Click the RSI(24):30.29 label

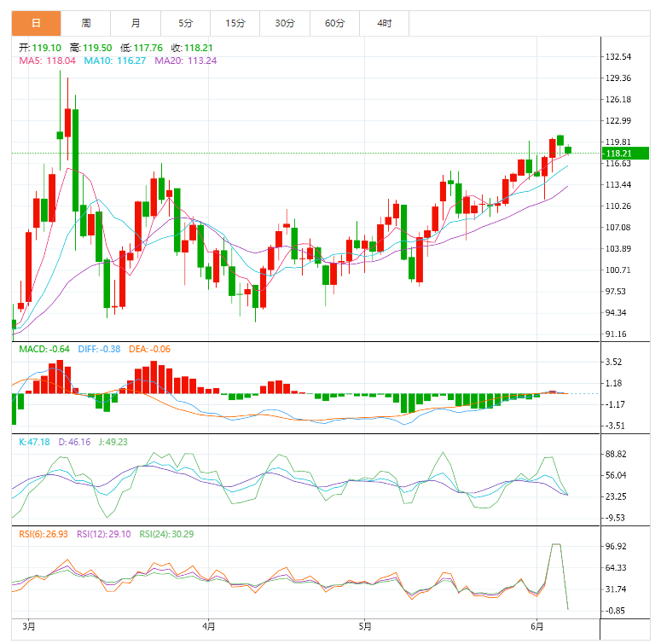[166, 535]
